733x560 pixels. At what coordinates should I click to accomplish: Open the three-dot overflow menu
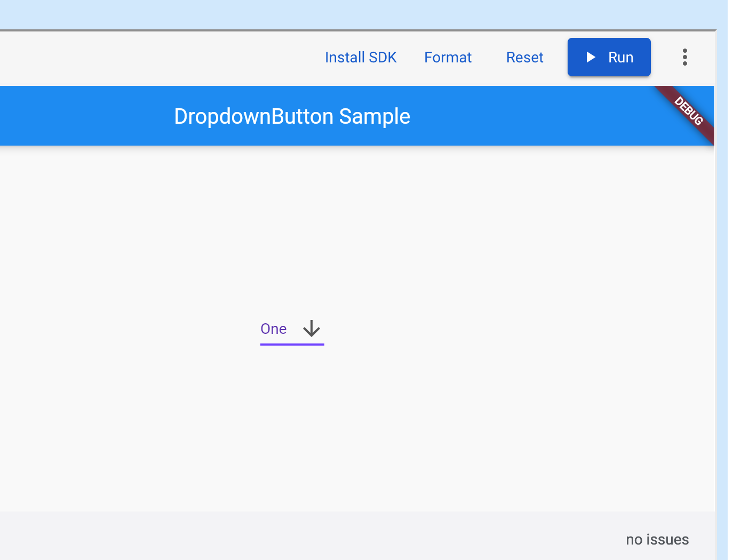tap(684, 57)
